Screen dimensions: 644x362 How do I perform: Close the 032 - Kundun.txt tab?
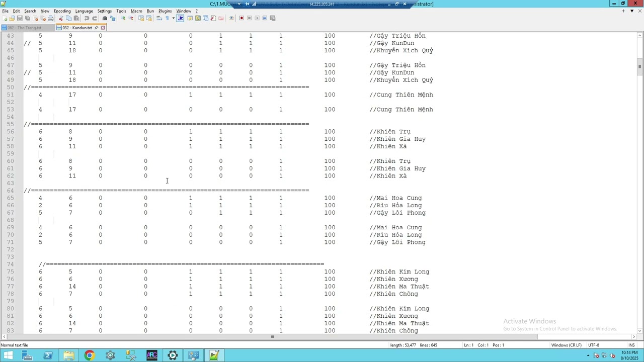point(103,28)
